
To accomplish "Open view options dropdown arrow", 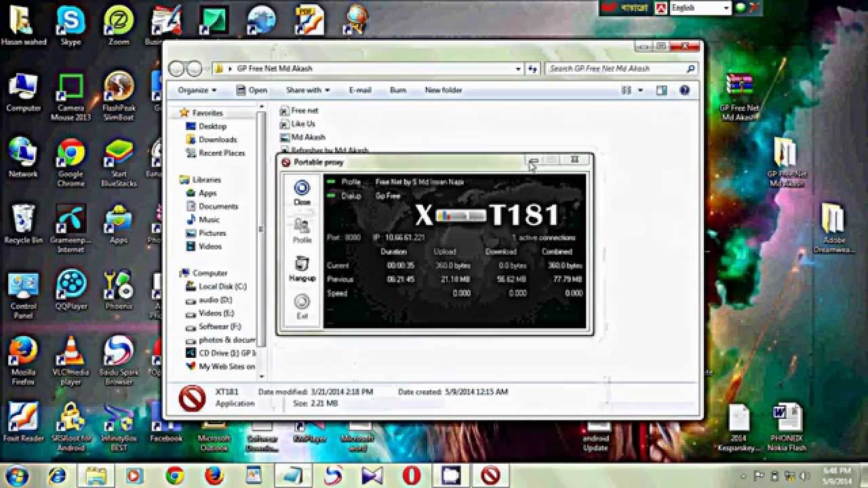I will point(640,90).
